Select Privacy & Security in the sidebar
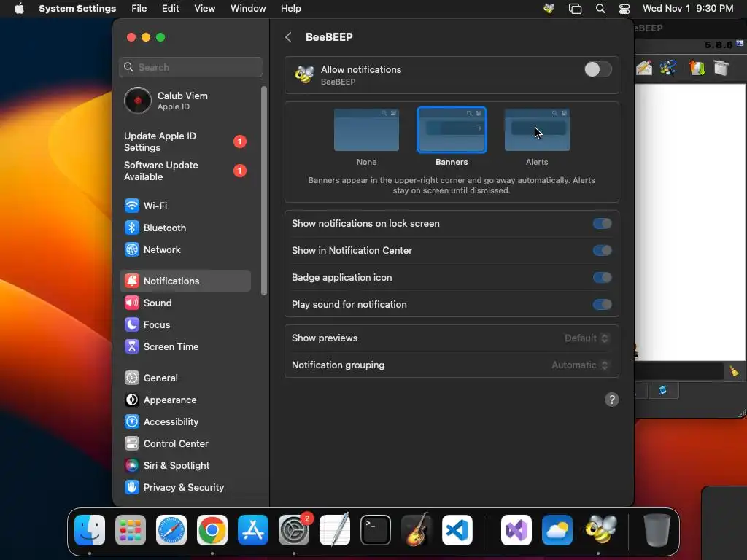Screen dimensions: 747x560 pos(185,488)
